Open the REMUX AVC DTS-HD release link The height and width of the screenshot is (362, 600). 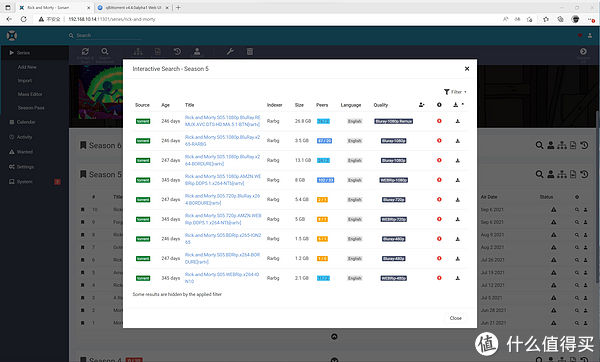click(x=222, y=121)
